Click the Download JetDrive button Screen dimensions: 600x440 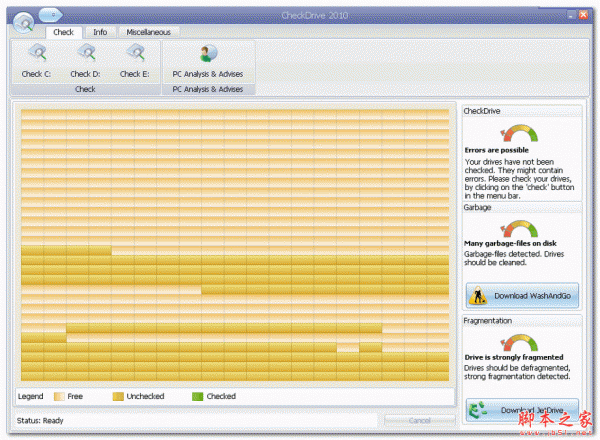(521, 410)
